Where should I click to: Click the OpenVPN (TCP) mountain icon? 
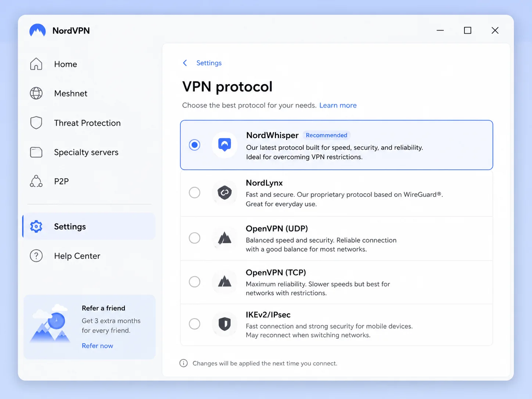tap(224, 282)
